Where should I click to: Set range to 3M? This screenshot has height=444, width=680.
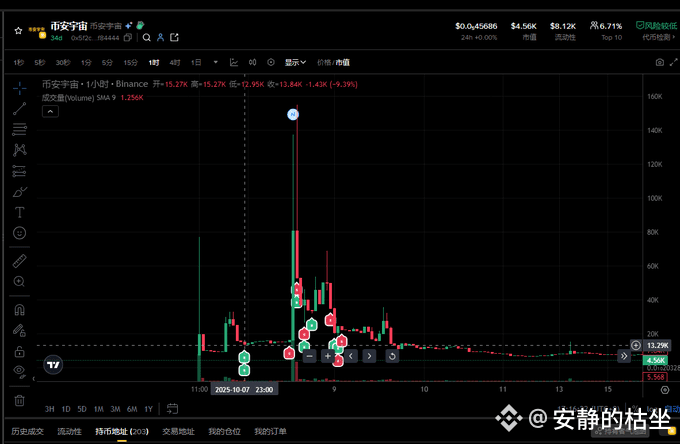pyautogui.click(x=115, y=409)
